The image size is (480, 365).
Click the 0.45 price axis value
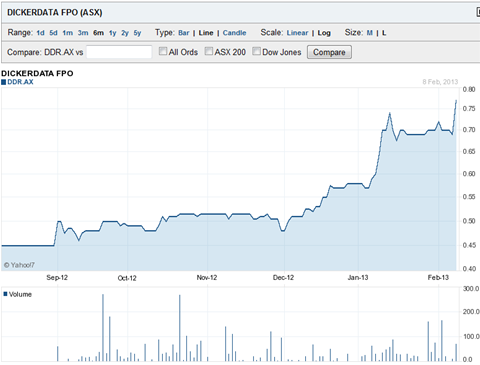pyautogui.click(x=469, y=245)
